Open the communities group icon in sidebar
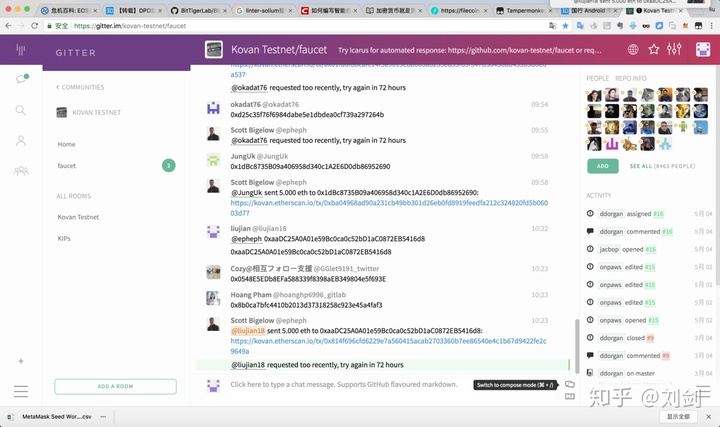This screenshot has width=720, height=427. click(21, 171)
